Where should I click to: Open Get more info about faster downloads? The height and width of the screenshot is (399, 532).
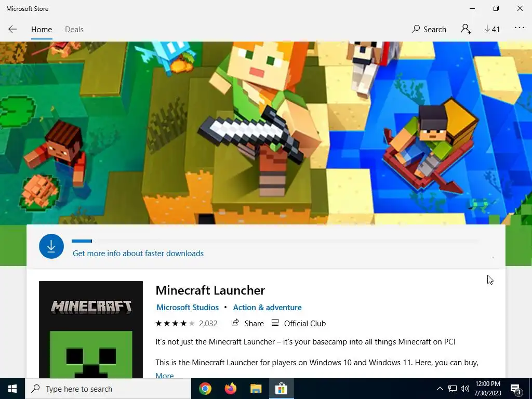(138, 254)
